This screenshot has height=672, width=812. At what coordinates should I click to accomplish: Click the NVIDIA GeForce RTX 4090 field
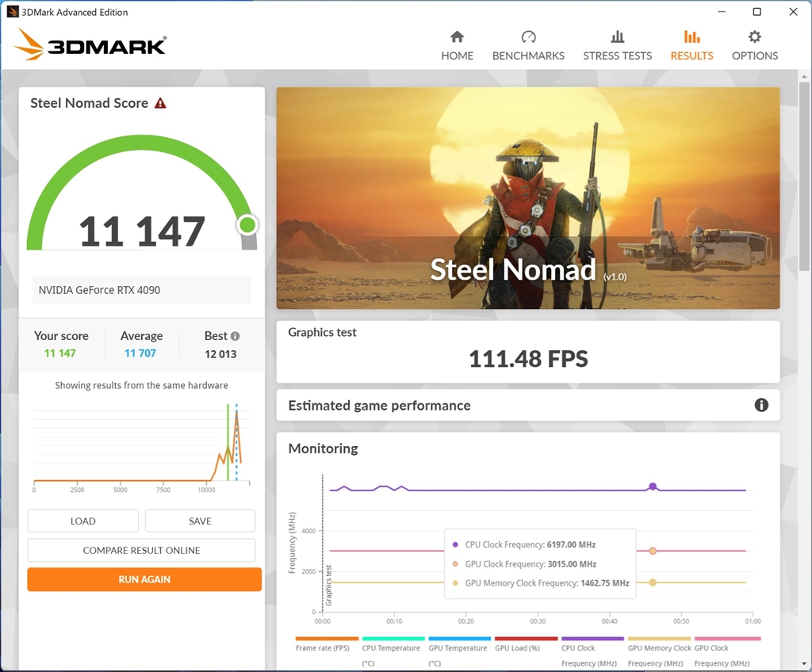click(x=141, y=290)
